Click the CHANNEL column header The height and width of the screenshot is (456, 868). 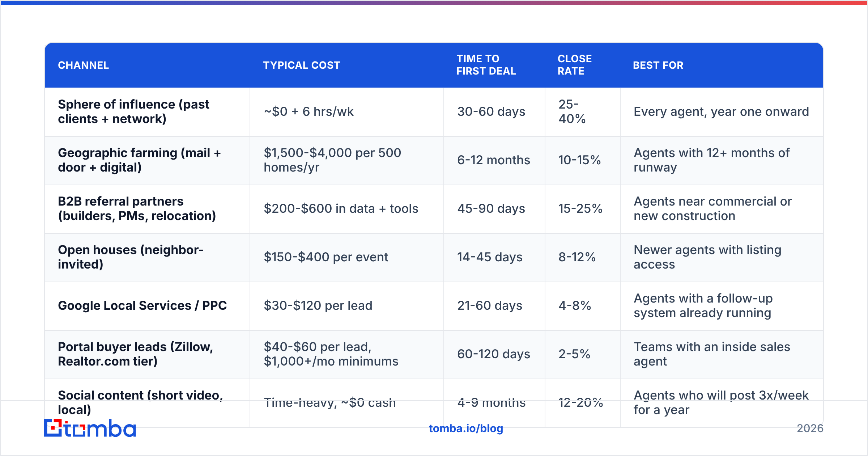pos(84,65)
